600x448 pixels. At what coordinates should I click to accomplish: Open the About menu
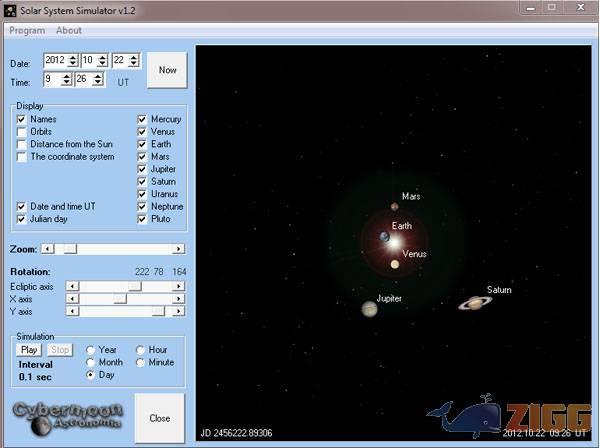click(69, 31)
